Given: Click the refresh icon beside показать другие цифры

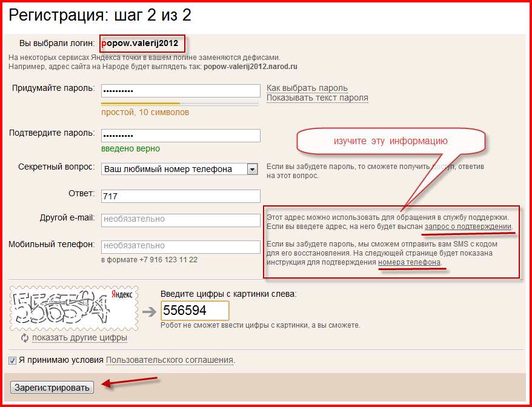Looking at the screenshot, I should tap(24, 338).
